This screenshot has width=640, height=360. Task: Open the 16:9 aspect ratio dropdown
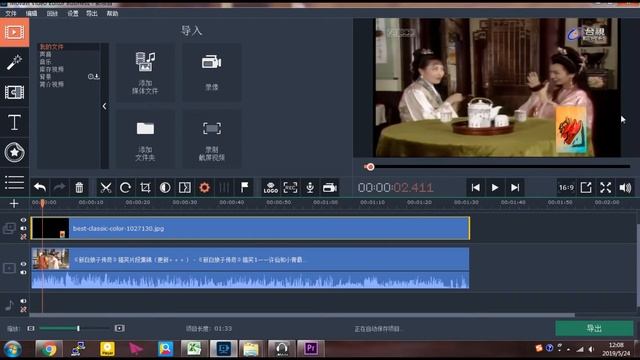click(x=566, y=187)
